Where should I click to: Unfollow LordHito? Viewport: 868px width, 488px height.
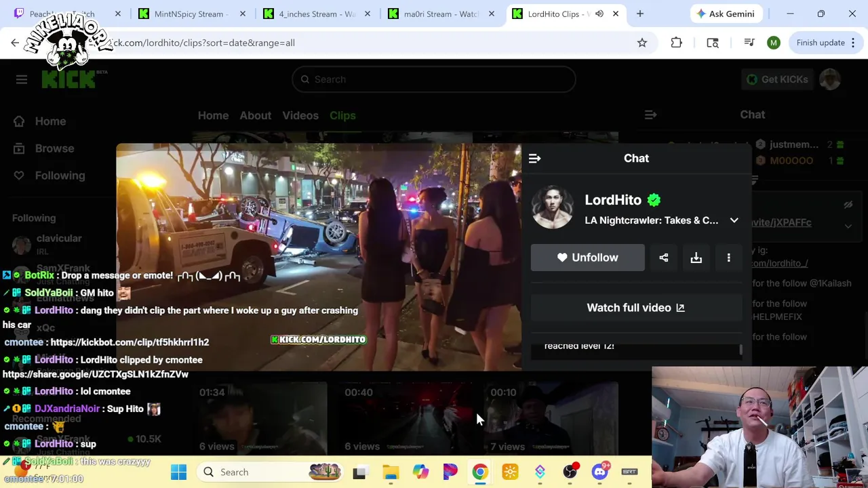pyautogui.click(x=588, y=258)
